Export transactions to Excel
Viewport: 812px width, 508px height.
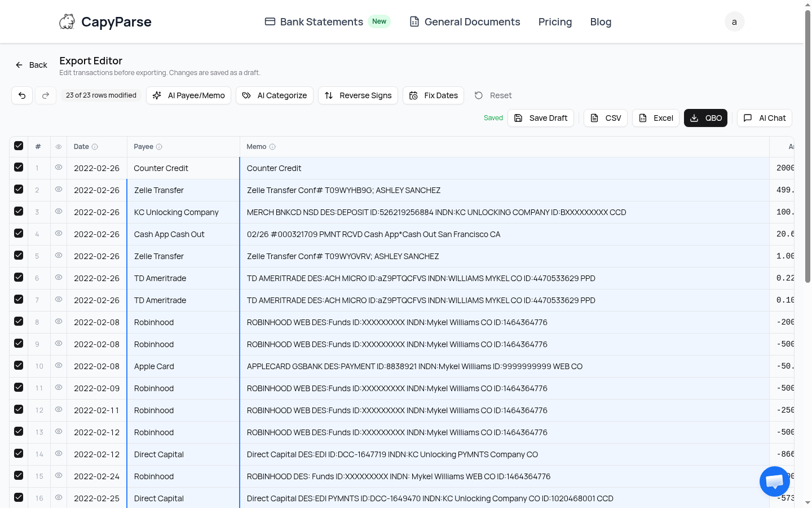coord(655,118)
